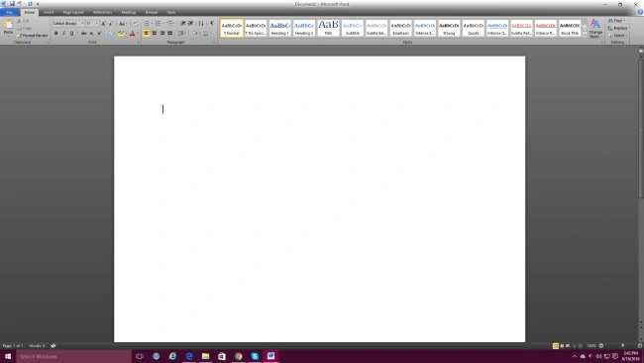644x363 pixels.
Task: Apply the Strong style
Action: click(449, 28)
